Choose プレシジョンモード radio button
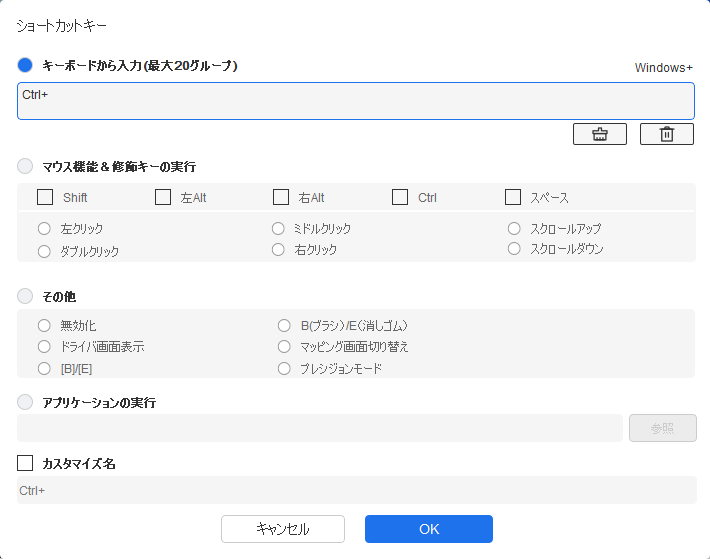The height and width of the screenshot is (559, 710). pyautogui.click(x=284, y=369)
